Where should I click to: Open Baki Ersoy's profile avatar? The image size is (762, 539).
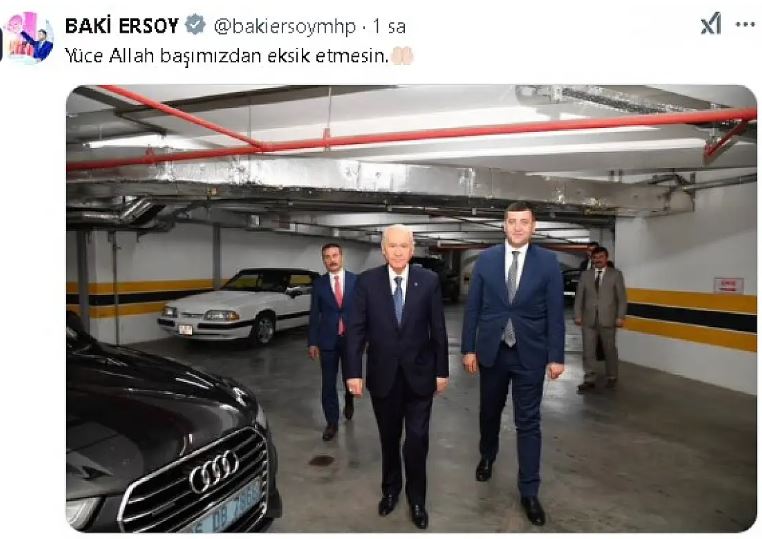click(28, 38)
